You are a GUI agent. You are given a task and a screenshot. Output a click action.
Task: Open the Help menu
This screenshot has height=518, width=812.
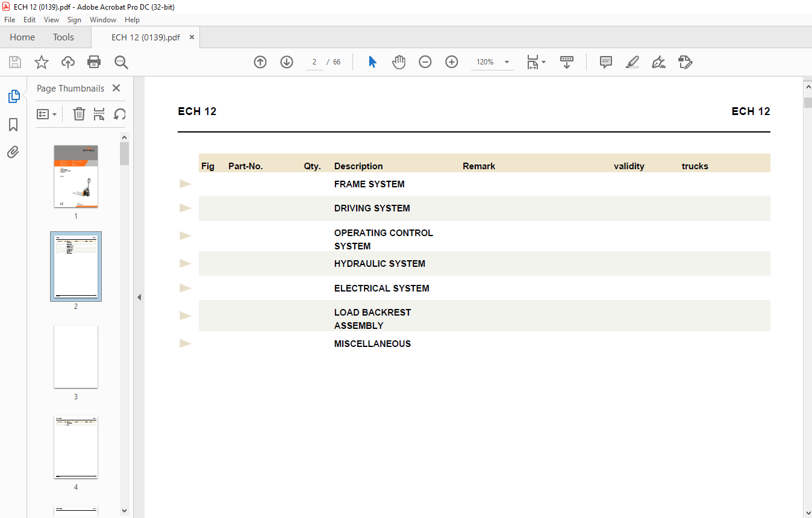[x=132, y=20]
